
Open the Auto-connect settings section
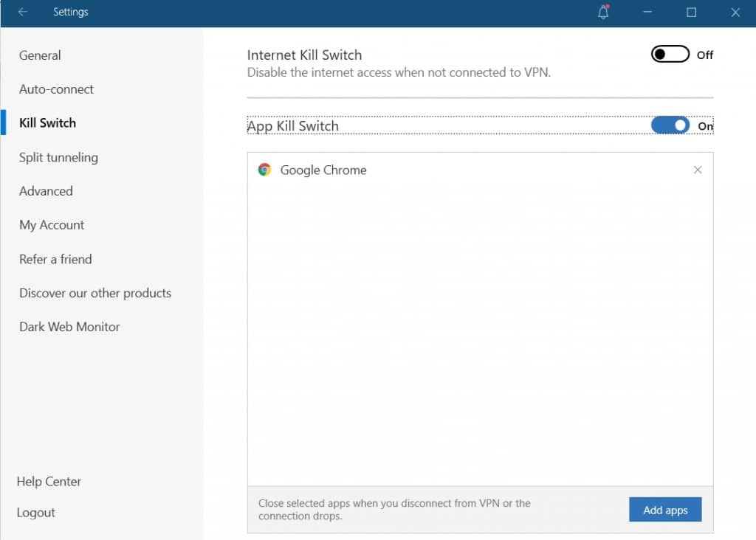[56, 89]
